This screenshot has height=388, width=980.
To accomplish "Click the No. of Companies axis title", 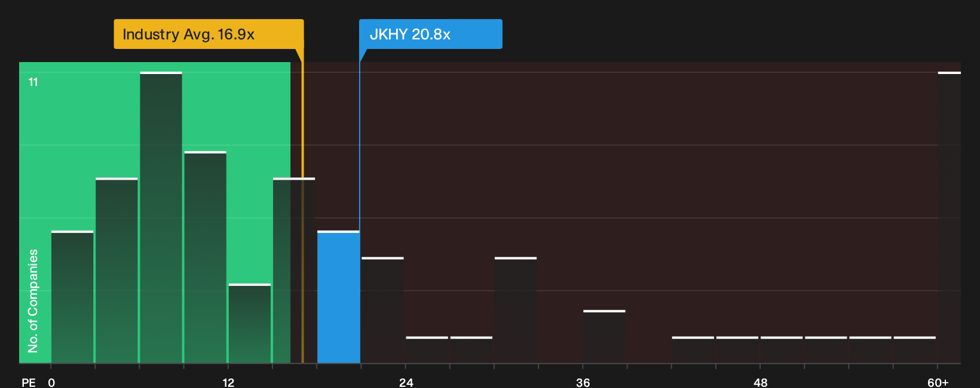I will 33,301.
